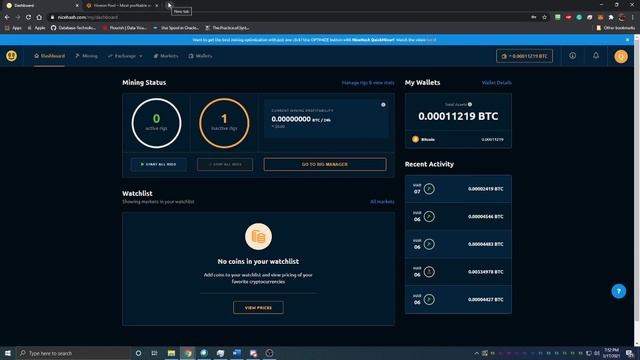This screenshot has height=360, width=640.
Task: Open the Windows Start menu
Action: click(8, 353)
